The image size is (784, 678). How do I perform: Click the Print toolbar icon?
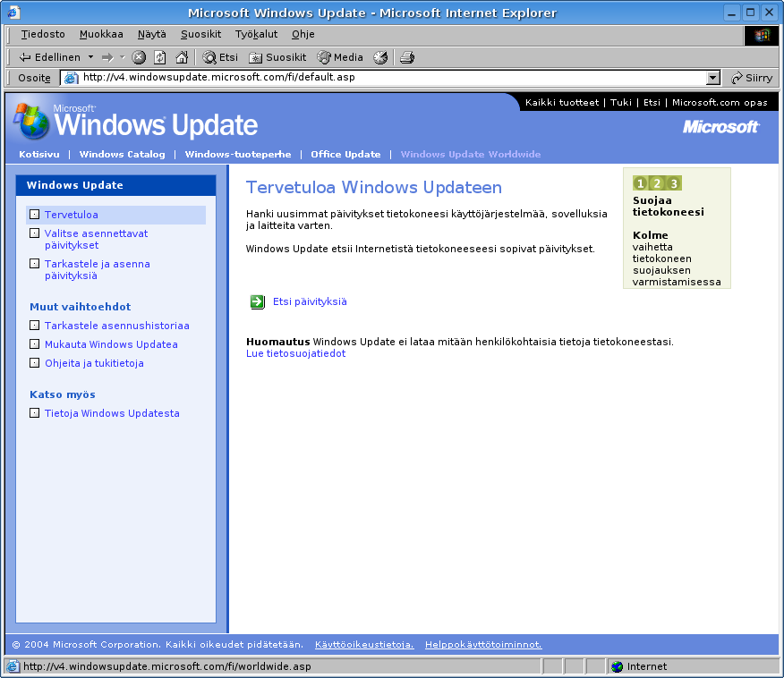point(407,57)
